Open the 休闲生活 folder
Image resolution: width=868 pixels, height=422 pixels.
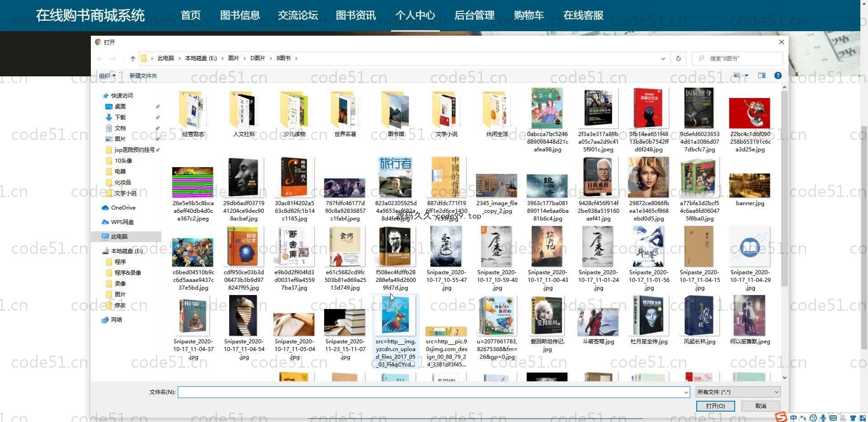point(497,114)
